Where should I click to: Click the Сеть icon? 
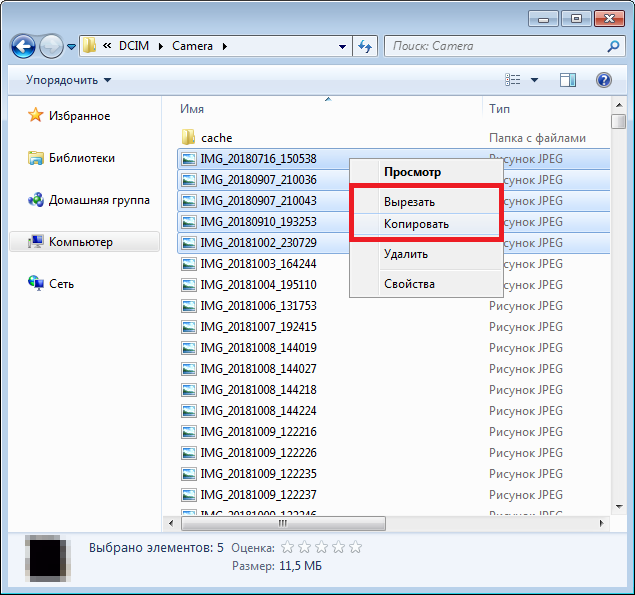[x=36, y=283]
